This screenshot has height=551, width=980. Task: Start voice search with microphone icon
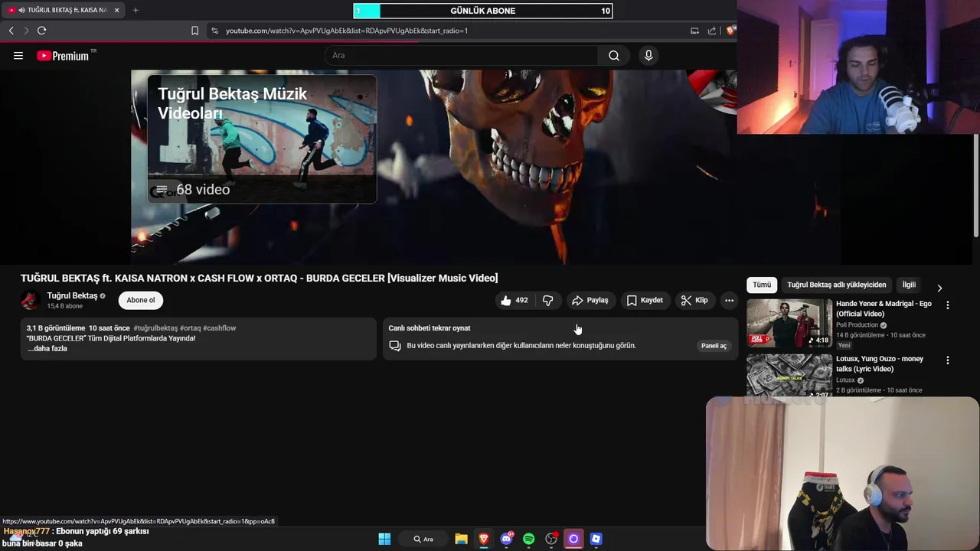click(648, 55)
